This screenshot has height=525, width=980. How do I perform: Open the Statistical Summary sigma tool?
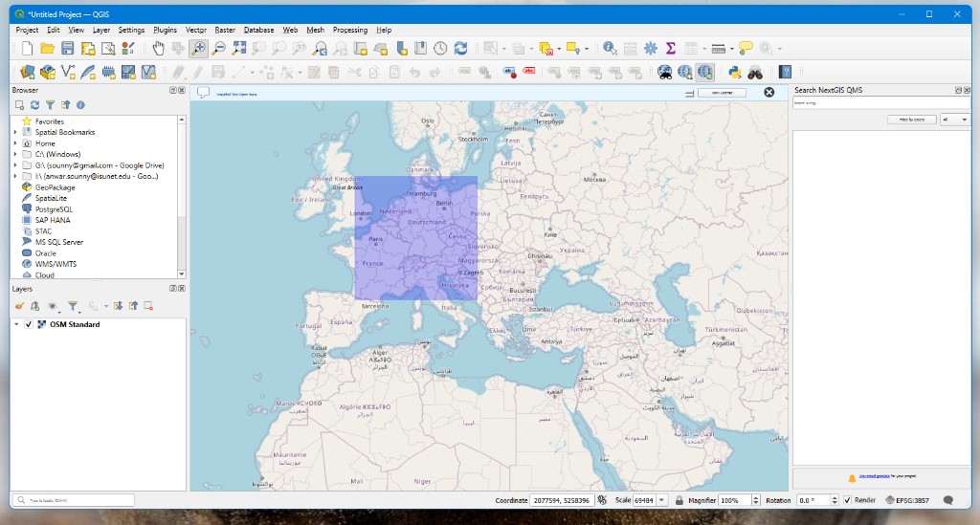[670, 48]
